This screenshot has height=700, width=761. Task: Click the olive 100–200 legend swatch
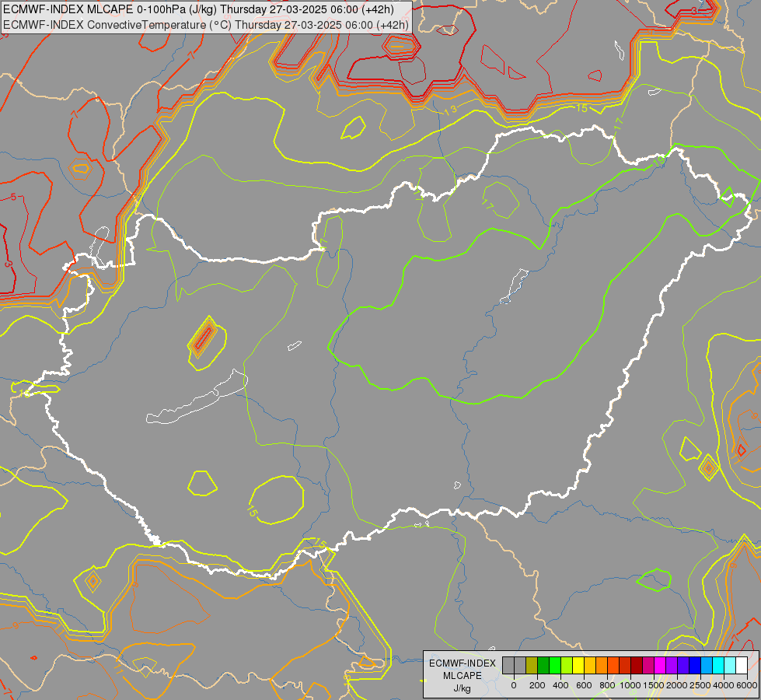pyautogui.click(x=532, y=665)
